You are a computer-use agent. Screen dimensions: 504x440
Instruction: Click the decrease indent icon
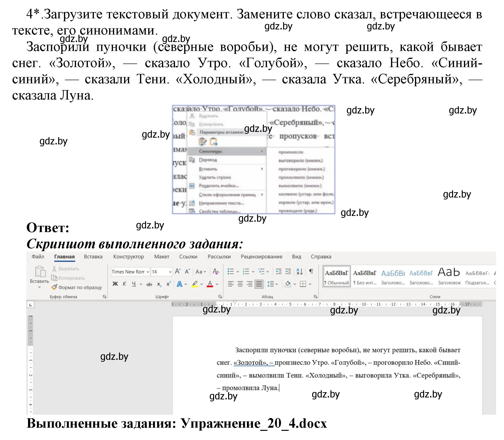[279, 272]
